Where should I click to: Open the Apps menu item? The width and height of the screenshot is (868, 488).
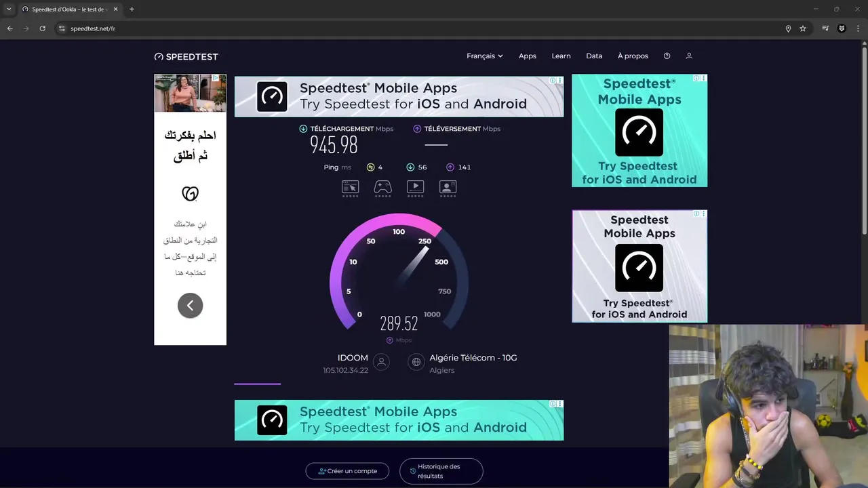tap(528, 56)
